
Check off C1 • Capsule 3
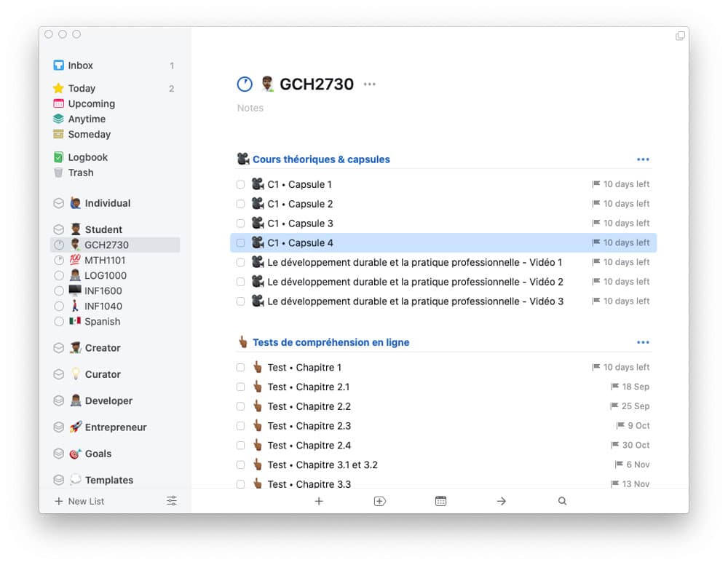[240, 224]
